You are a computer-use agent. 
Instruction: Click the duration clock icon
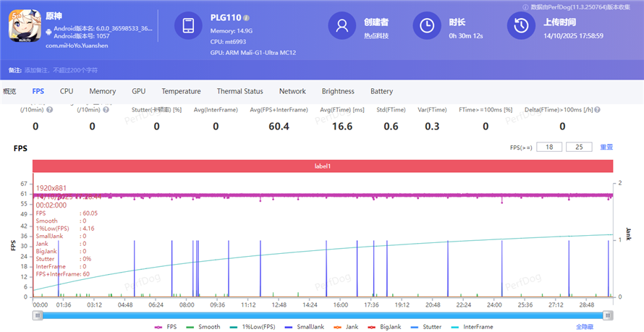(x=427, y=26)
